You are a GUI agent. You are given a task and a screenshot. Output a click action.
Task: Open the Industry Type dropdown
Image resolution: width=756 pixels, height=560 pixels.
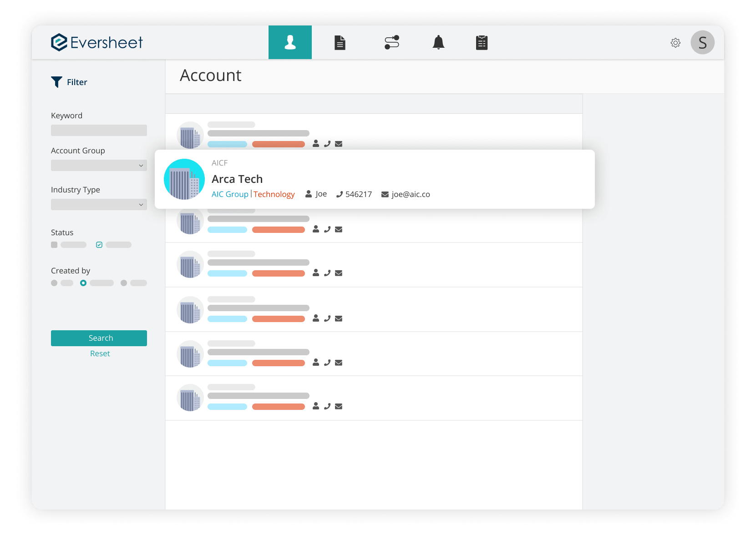click(99, 204)
